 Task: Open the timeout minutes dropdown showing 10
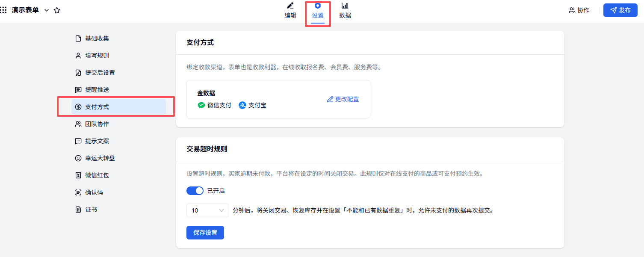(x=208, y=210)
